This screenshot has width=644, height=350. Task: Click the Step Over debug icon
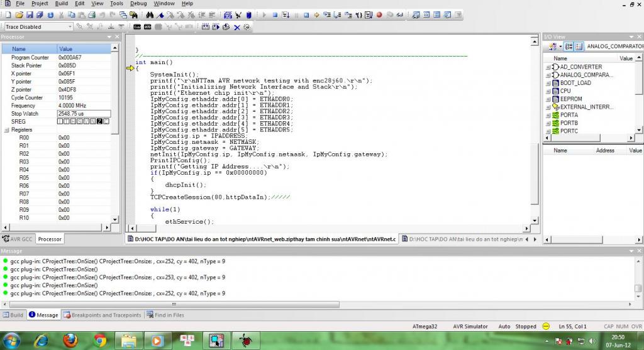[x=338, y=15]
